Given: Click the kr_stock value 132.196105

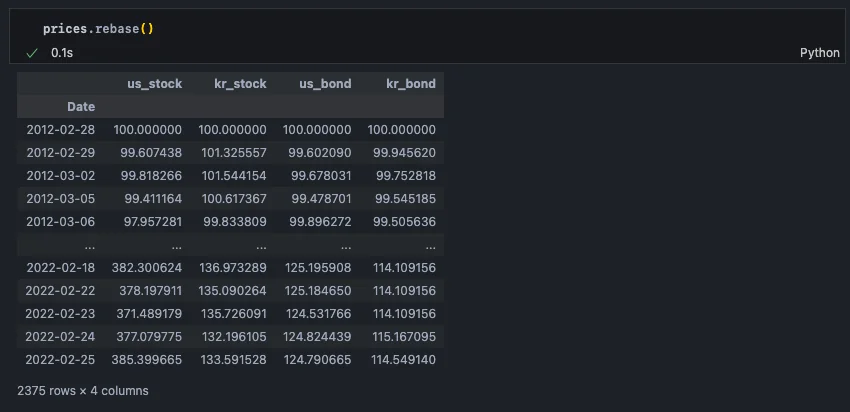Looking at the screenshot, I should (232, 337).
